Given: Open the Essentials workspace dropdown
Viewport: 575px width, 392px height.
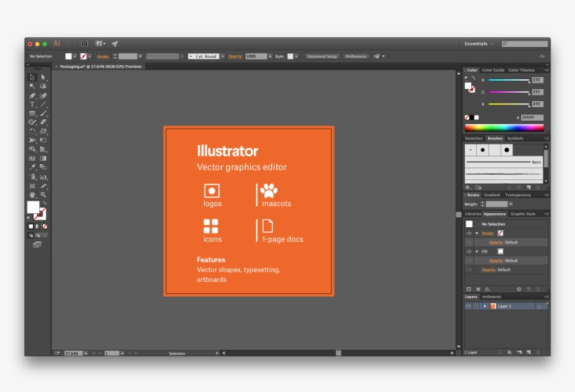Looking at the screenshot, I should click(479, 43).
